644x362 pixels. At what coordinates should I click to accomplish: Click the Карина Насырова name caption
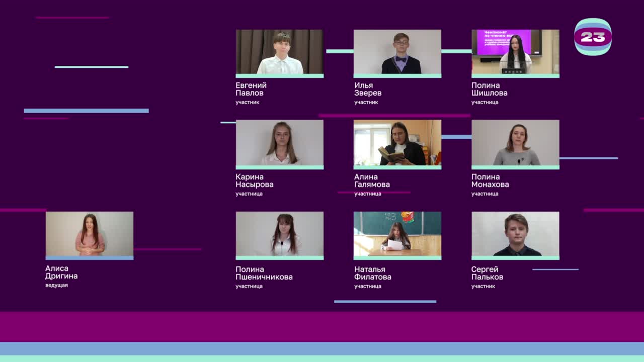point(254,180)
